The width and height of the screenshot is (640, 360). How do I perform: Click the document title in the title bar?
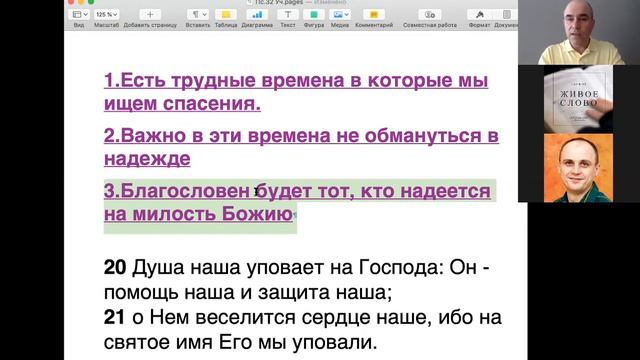coord(280,2)
